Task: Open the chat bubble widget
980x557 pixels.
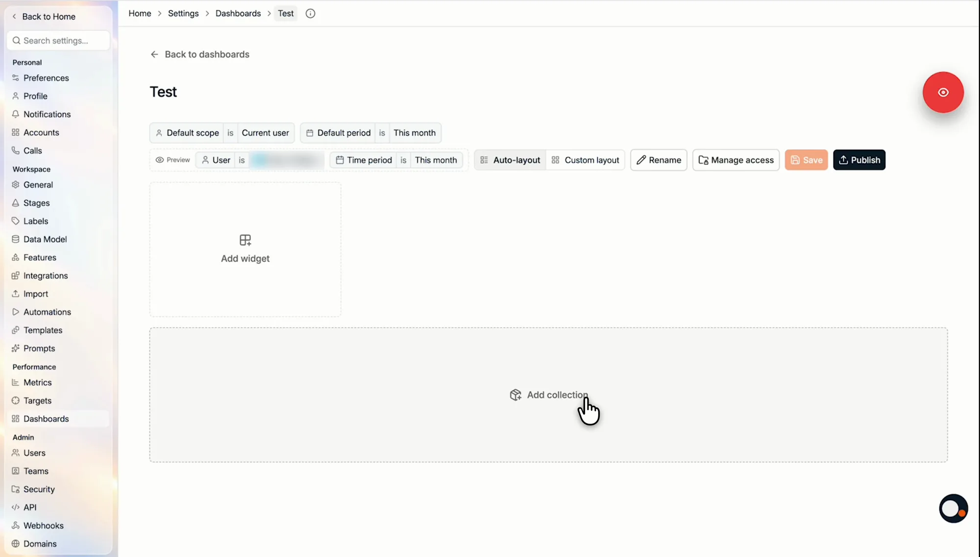Action: pyautogui.click(x=953, y=508)
